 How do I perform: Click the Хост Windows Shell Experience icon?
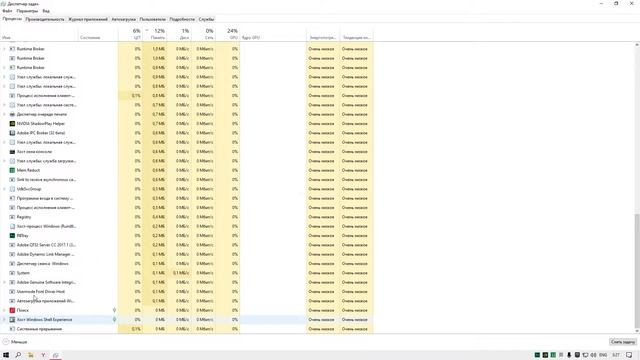pos(12,320)
